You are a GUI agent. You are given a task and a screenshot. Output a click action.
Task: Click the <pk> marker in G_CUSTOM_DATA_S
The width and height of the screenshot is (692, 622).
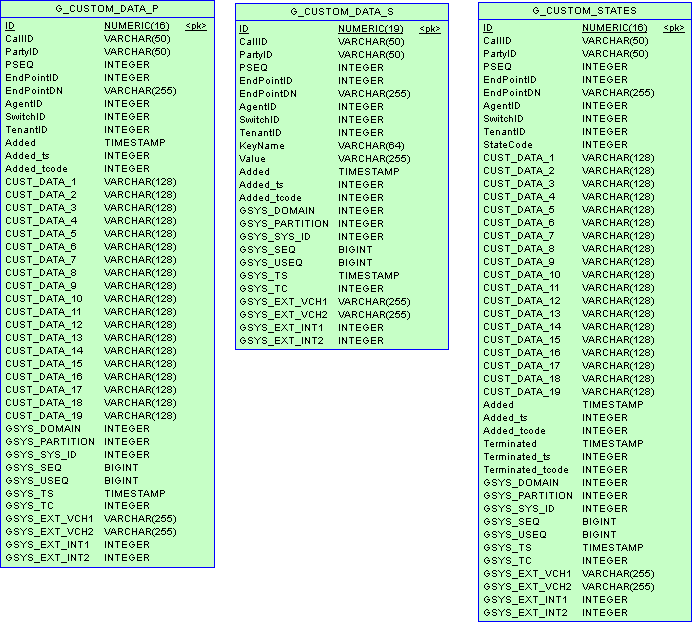430,29
